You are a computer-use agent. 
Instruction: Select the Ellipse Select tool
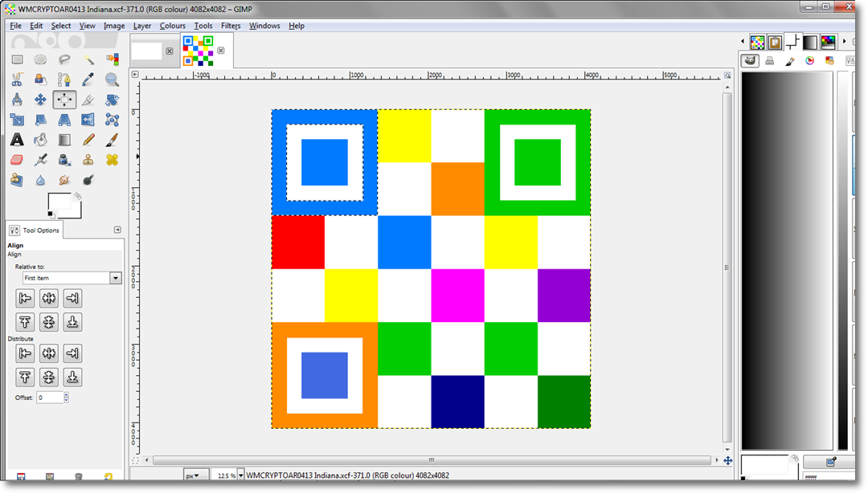tap(40, 59)
